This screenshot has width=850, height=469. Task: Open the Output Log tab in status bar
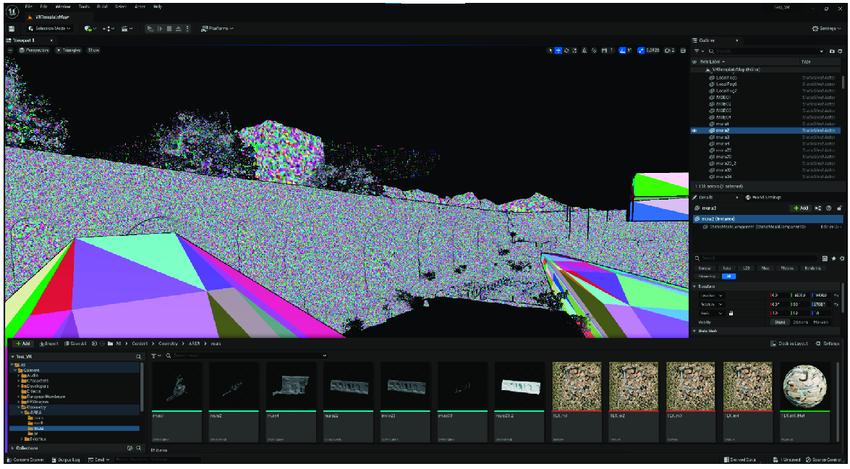point(66,460)
